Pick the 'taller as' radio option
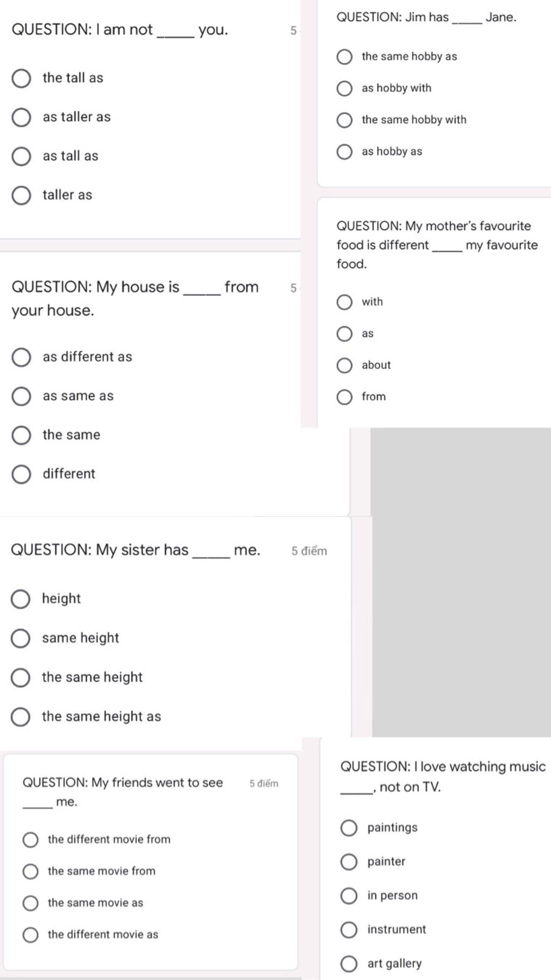This screenshot has height=980, width=551. [x=22, y=195]
